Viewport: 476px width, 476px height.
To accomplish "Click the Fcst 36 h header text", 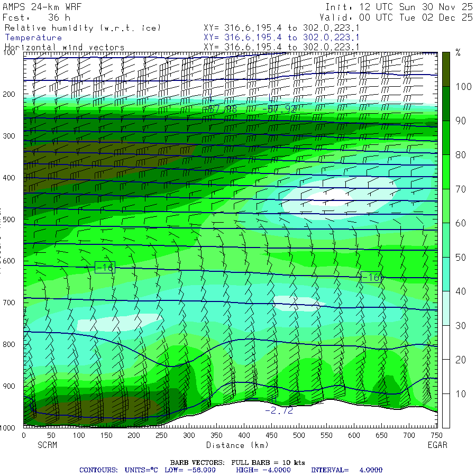I will pos(36,17).
